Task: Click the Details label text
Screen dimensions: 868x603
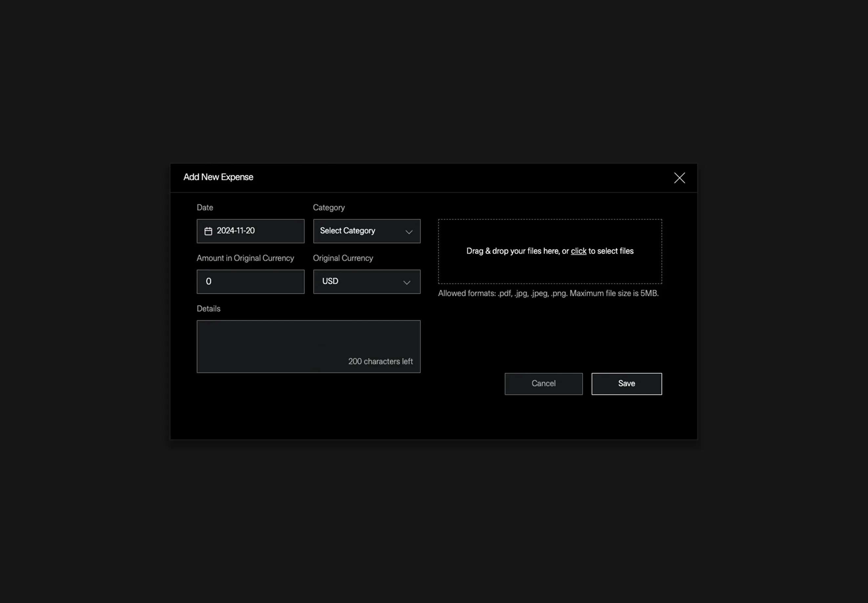Action: tap(208, 309)
